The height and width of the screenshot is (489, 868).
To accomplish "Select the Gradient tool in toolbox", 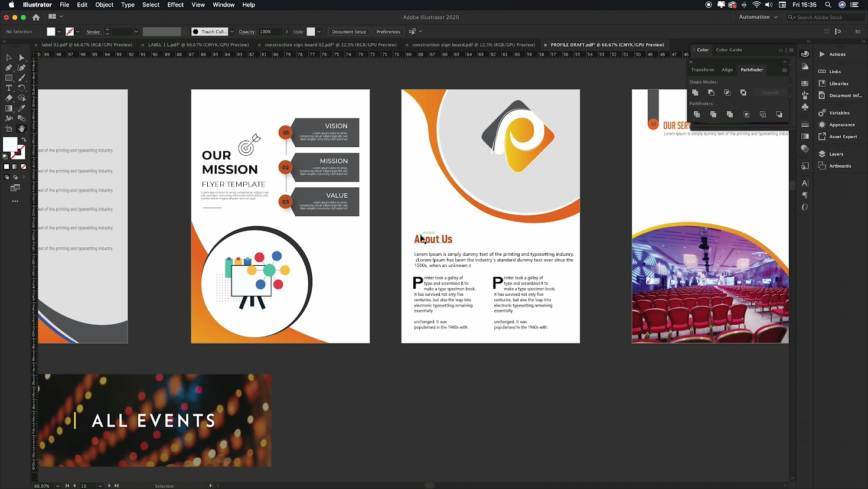I will (9, 108).
